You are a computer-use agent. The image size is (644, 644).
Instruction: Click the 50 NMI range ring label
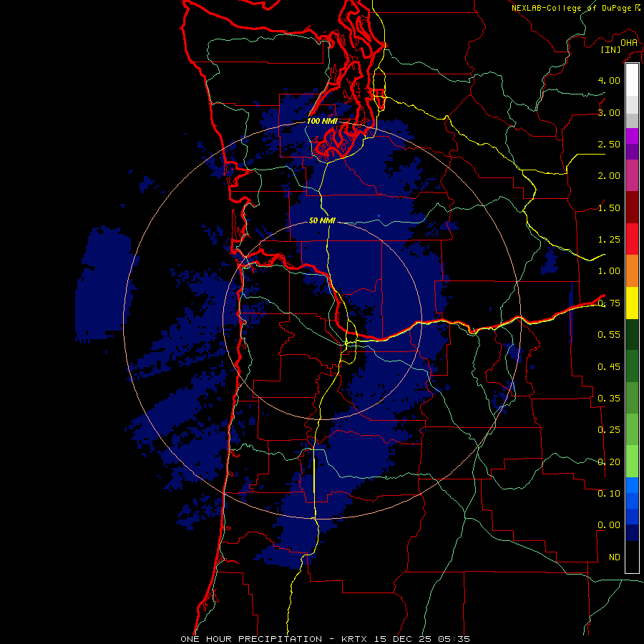click(323, 220)
